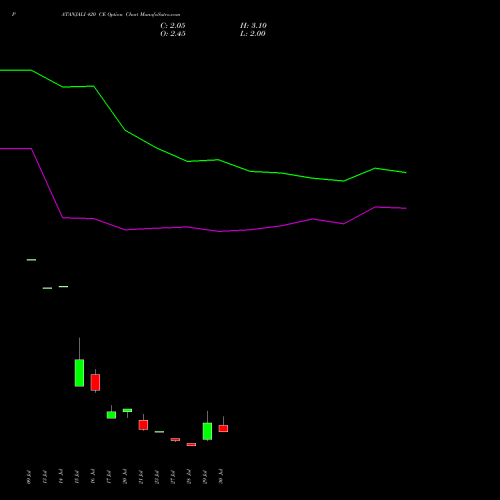Click the close value C: 2.05
This screenshot has width=500, height=500.
tap(173, 26)
